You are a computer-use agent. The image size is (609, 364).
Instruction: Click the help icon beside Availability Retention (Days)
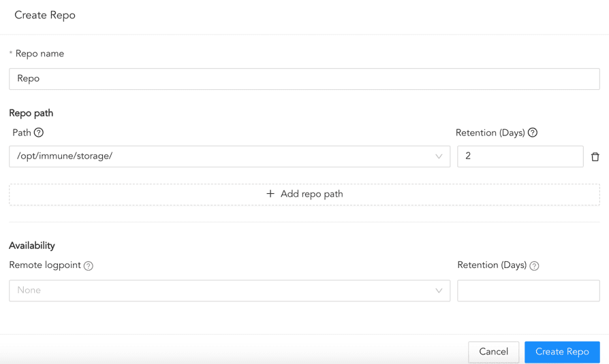click(534, 266)
